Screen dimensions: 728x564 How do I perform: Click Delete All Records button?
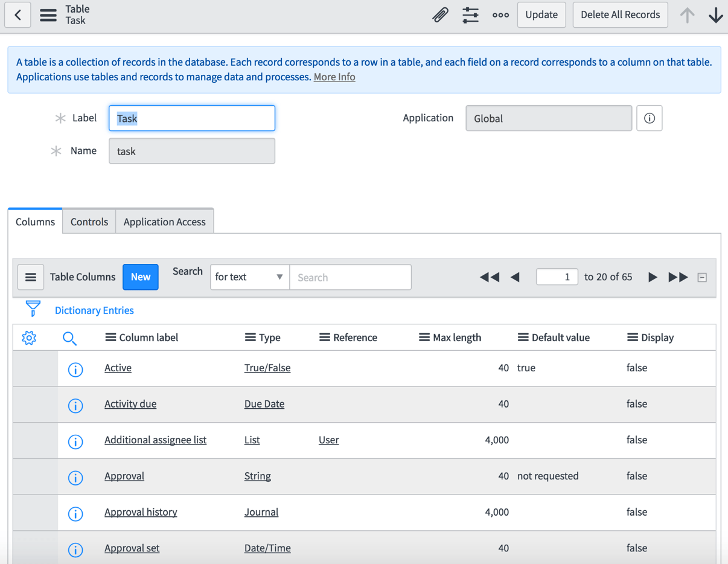point(620,14)
